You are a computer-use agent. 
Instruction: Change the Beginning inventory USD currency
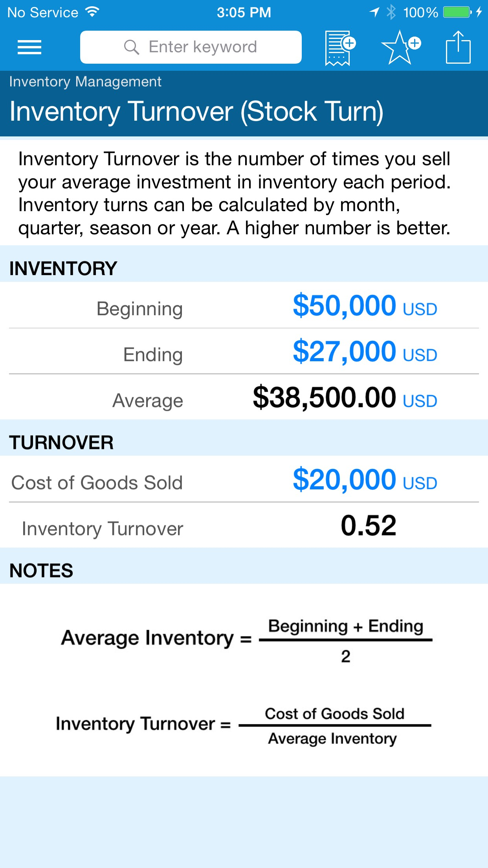coord(420,309)
